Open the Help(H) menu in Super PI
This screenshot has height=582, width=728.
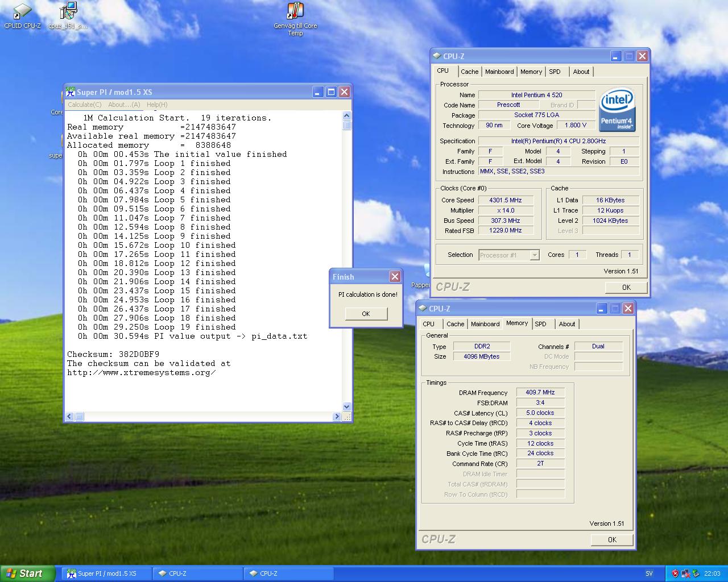coord(157,105)
